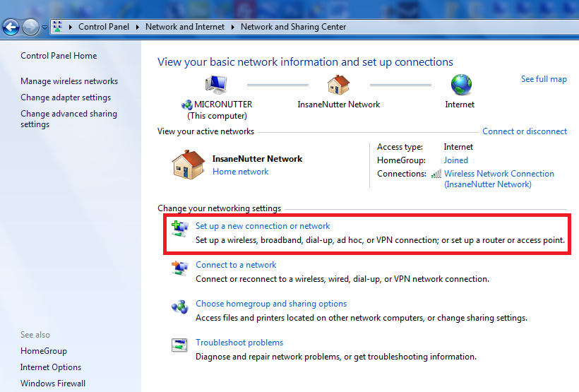This screenshot has width=579, height=392.
Task: Click Connect or disconnect link
Action: (525, 131)
